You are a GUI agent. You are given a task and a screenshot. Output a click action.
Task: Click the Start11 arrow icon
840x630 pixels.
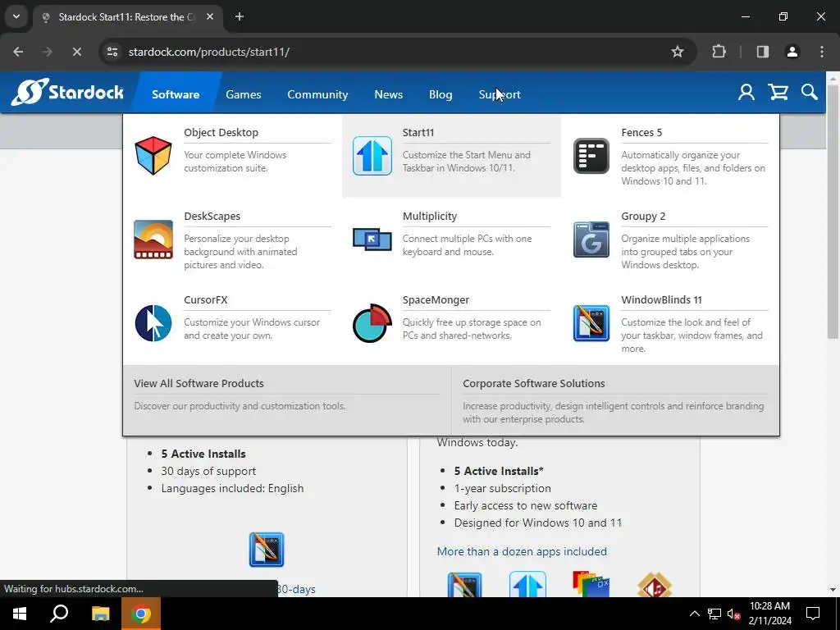coord(372,156)
